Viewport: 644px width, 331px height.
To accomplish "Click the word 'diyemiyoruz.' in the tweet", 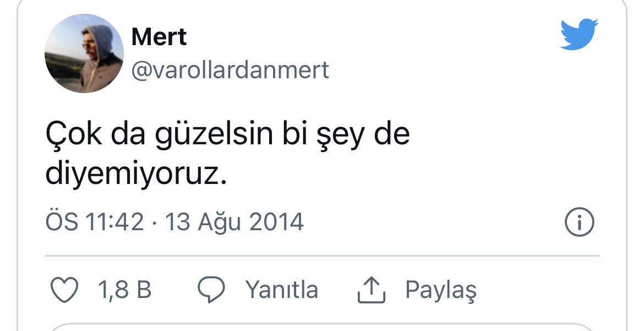I will 136,175.
